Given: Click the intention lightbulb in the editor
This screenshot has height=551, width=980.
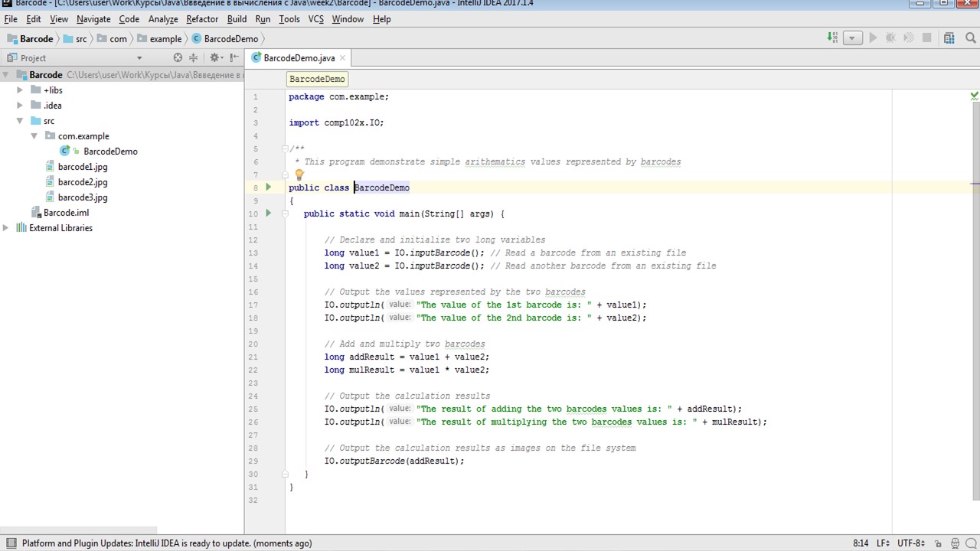Looking at the screenshot, I should pyautogui.click(x=299, y=174).
